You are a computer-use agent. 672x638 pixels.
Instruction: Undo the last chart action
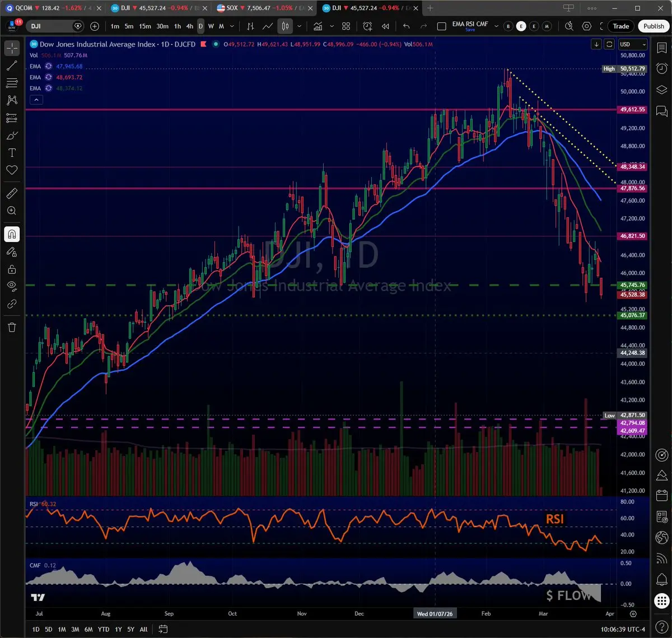[407, 26]
